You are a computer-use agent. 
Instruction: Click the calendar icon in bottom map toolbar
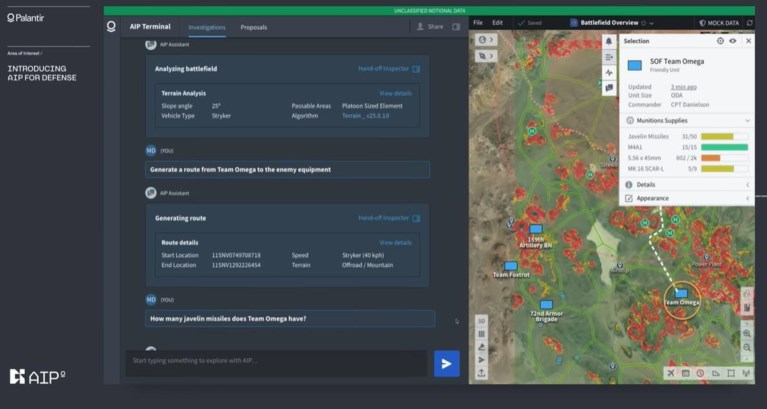coord(685,373)
